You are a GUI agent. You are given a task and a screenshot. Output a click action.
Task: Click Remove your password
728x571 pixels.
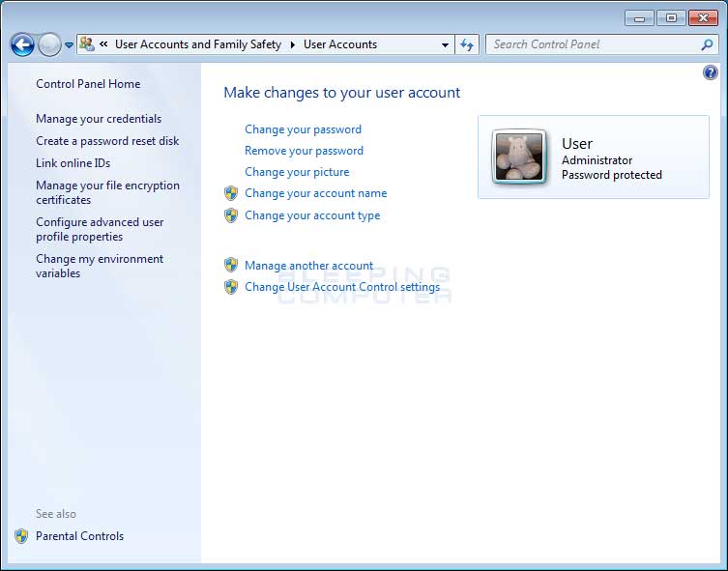(x=305, y=151)
